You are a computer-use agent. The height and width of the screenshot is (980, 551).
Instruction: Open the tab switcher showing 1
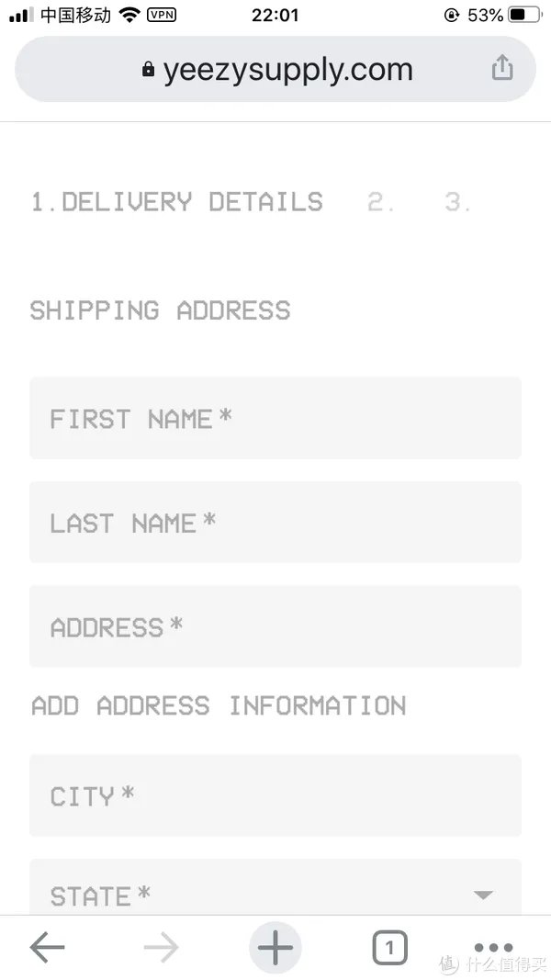tap(389, 947)
